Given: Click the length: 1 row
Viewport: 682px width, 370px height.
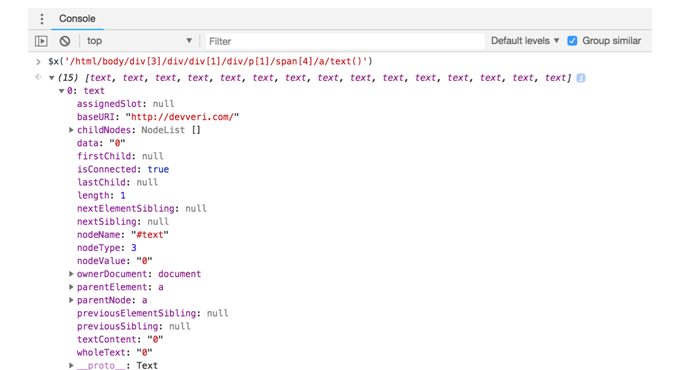Looking at the screenshot, I should 101,195.
